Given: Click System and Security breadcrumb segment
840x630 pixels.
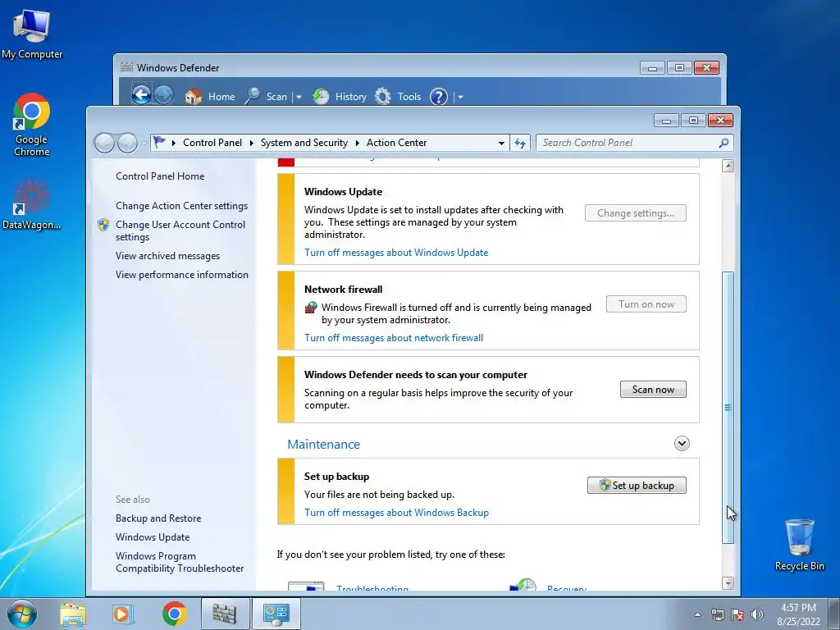Looking at the screenshot, I should pos(304,143).
